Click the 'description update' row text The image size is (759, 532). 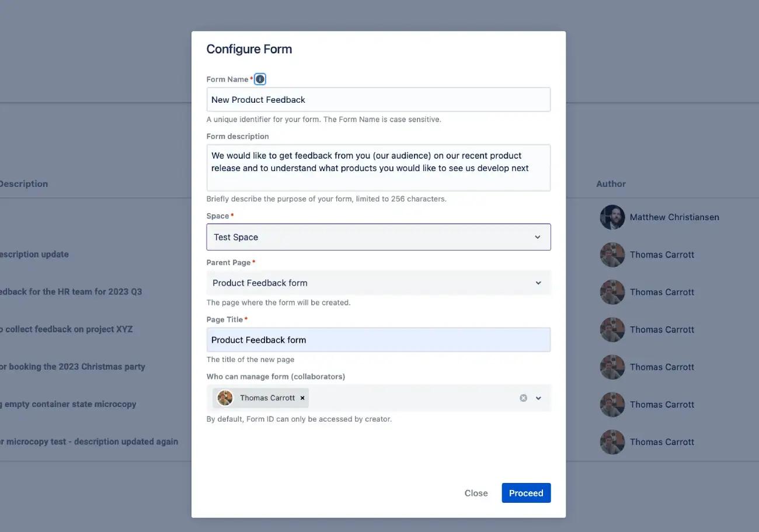pyautogui.click(x=34, y=255)
